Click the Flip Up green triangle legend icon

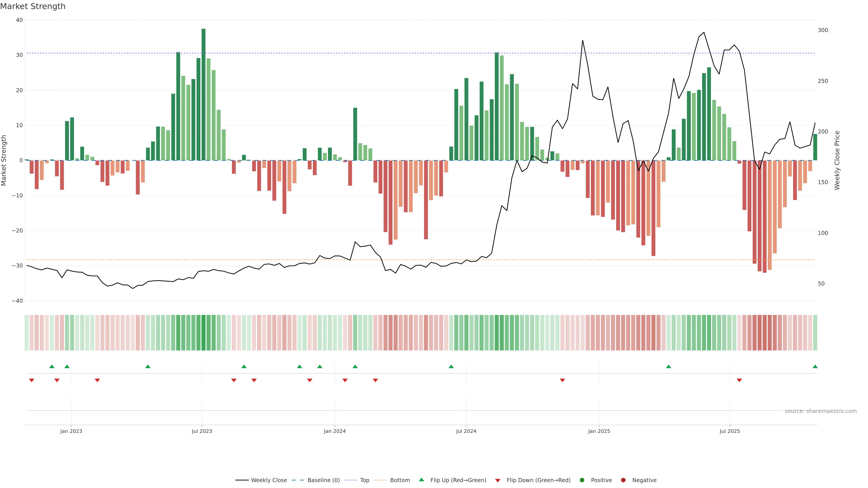421,480
